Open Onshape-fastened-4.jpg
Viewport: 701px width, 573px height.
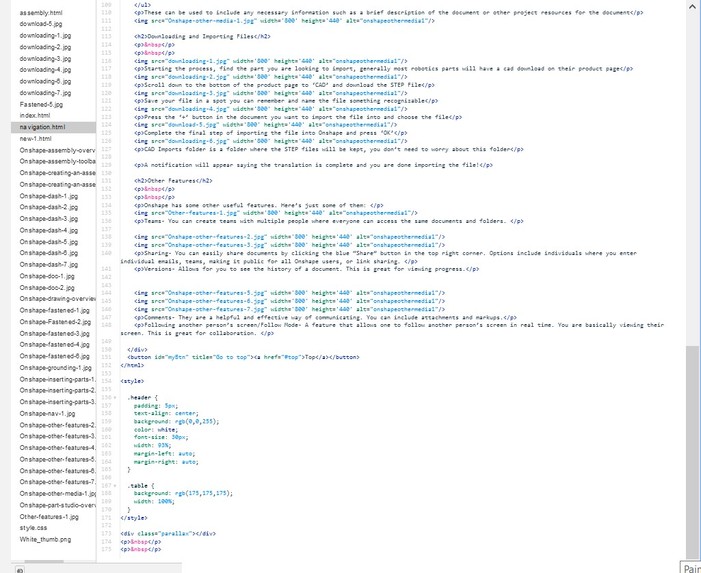55,345
